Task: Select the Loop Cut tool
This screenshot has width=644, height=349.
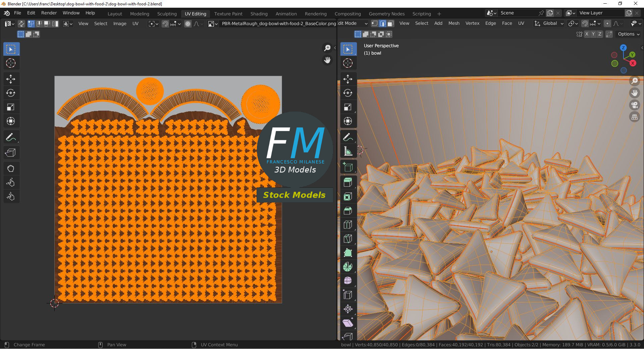Action: point(348,225)
